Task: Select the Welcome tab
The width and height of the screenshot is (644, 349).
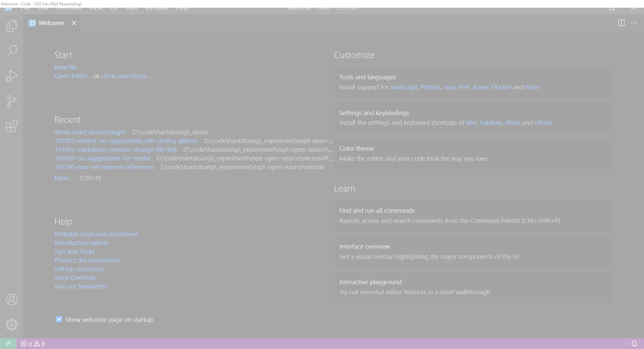Action: point(51,23)
